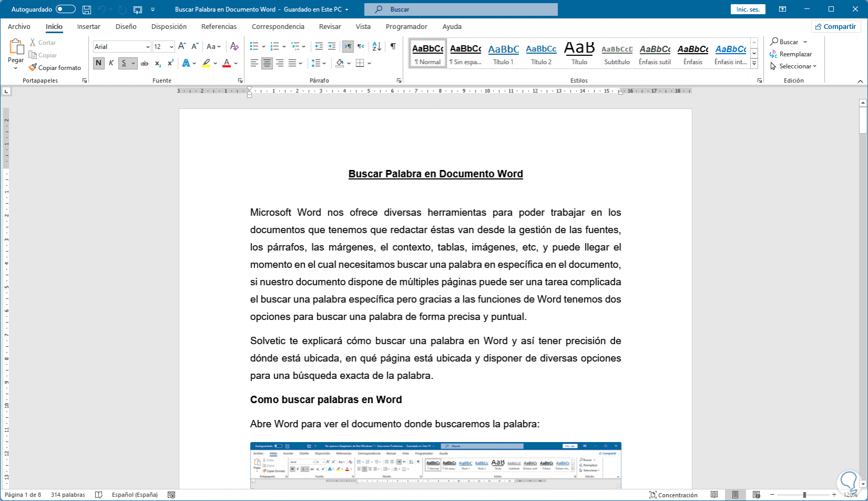Toggle superscript formatting
The width and height of the screenshot is (868, 501).
coord(170,63)
